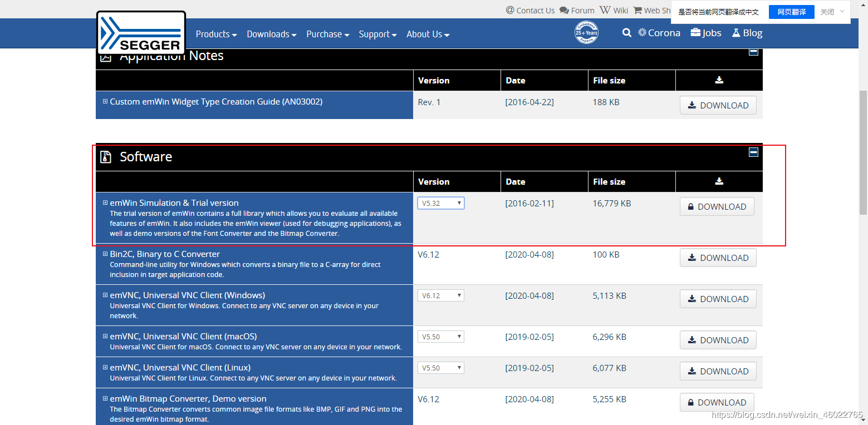
Task: Click the 6,296 KB file size
Action: click(x=610, y=337)
